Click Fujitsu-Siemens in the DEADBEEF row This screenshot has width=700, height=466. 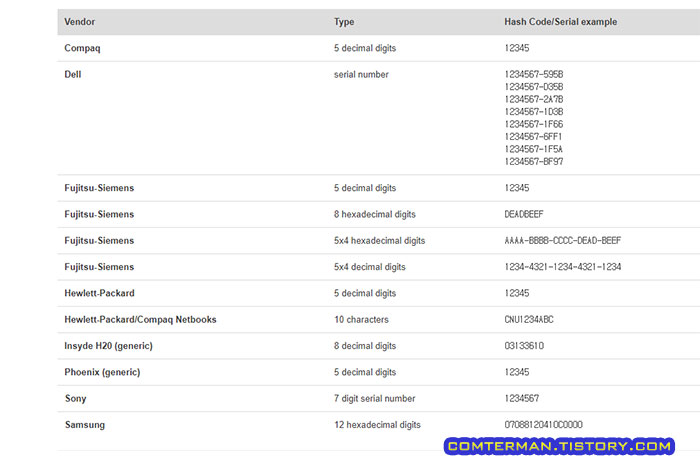[x=99, y=214]
